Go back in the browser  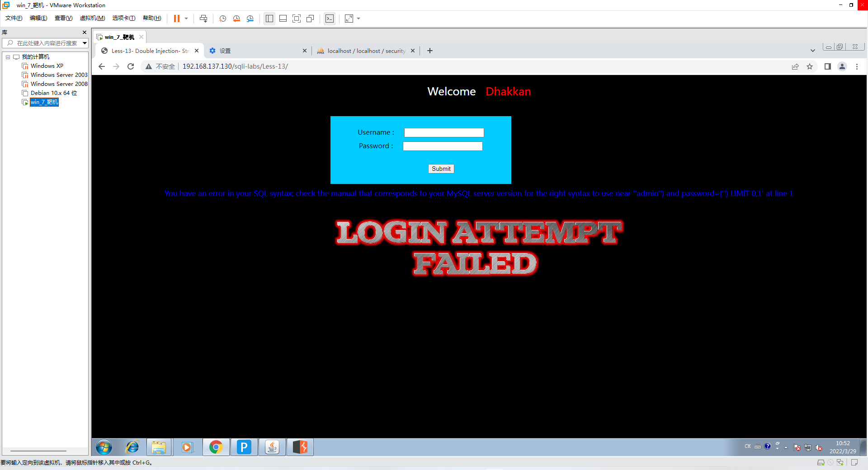click(102, 66)
